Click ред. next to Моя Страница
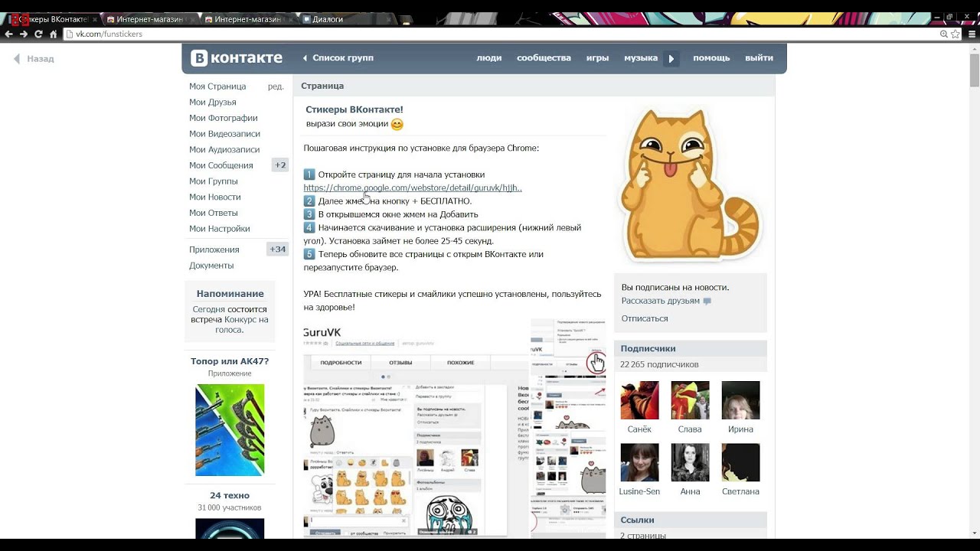 click(x=276, y=86)
